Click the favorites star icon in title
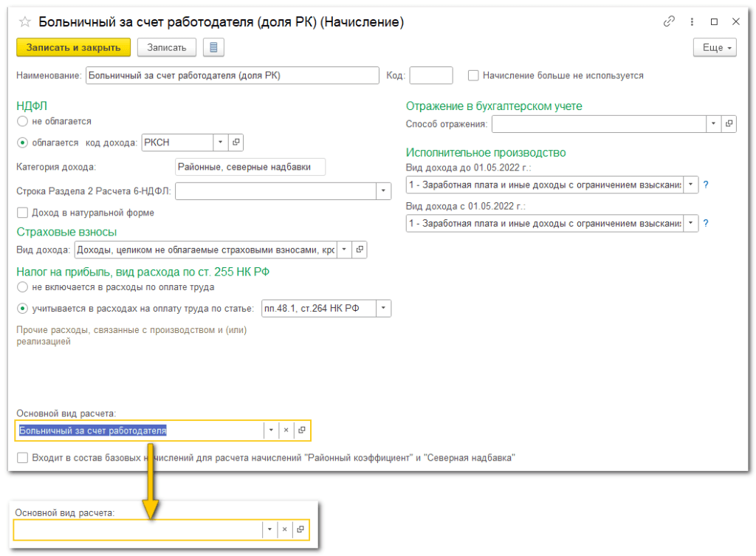This screenshot has width=756, height=556. (25, 23)
